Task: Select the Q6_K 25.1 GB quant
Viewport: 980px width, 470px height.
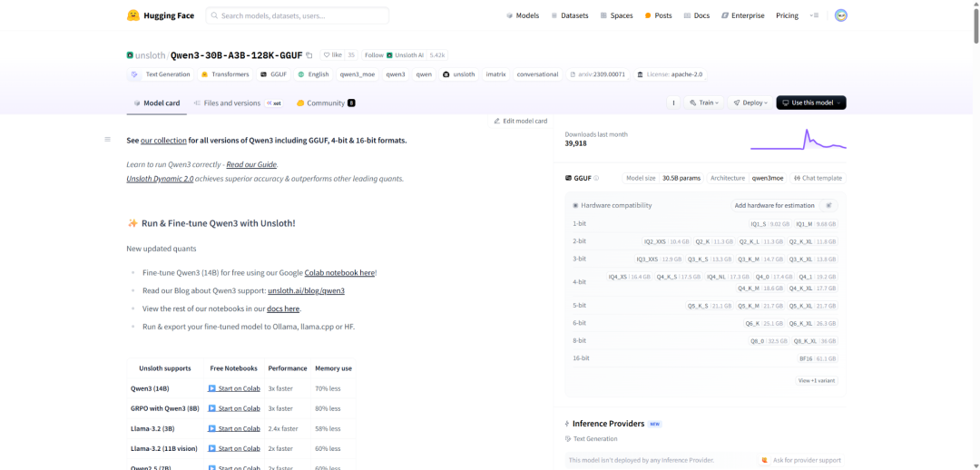Action: 764,324
